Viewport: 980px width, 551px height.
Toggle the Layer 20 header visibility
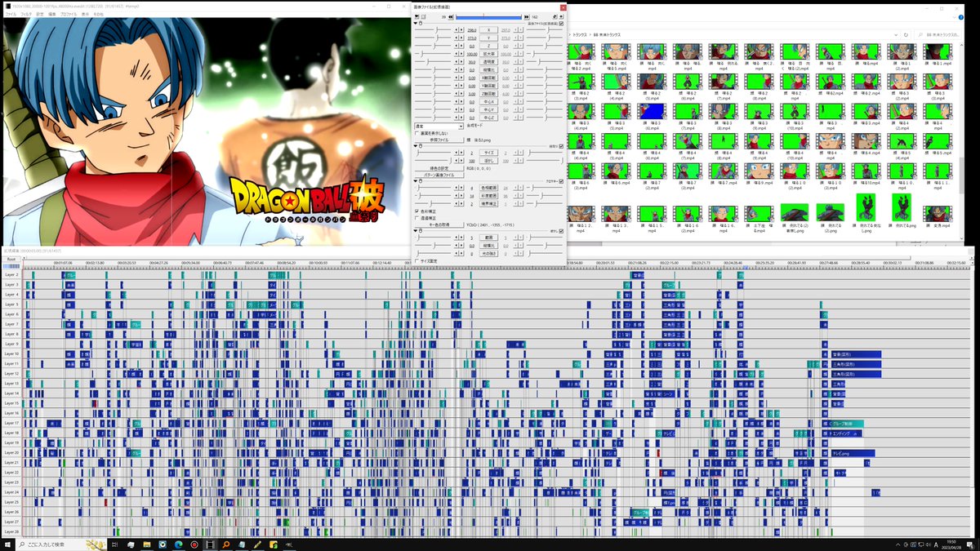(12, 452)
